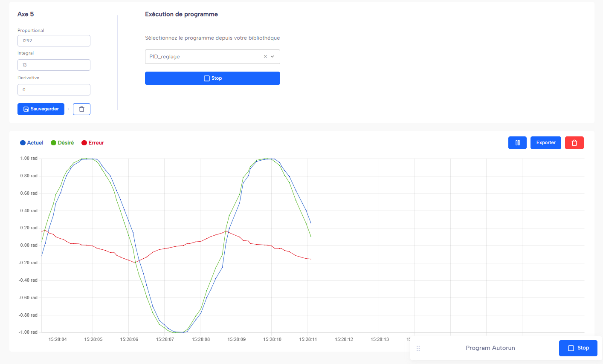The image size is (603, 364).
Task: Clear the chart with the red trash button
Action: pyautogui.click(x=574, y=143)
